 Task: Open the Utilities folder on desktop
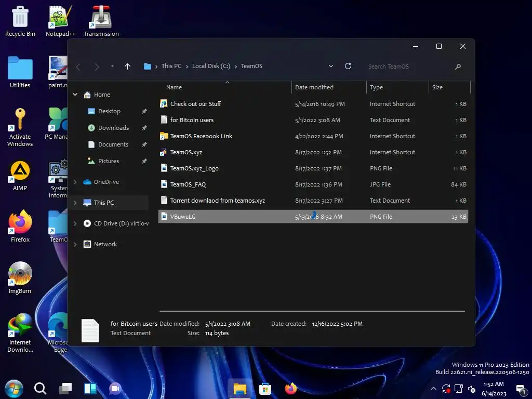point(20,72)
